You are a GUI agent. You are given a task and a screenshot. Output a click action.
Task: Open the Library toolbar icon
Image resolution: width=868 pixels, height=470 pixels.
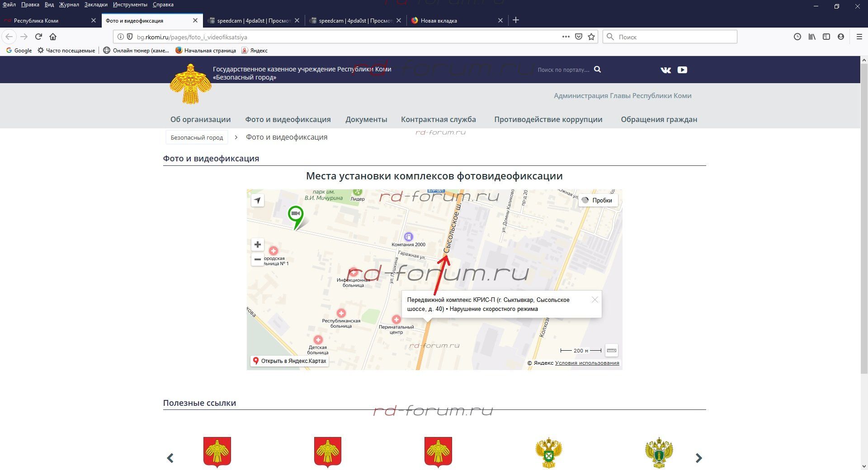click(812, 37)
